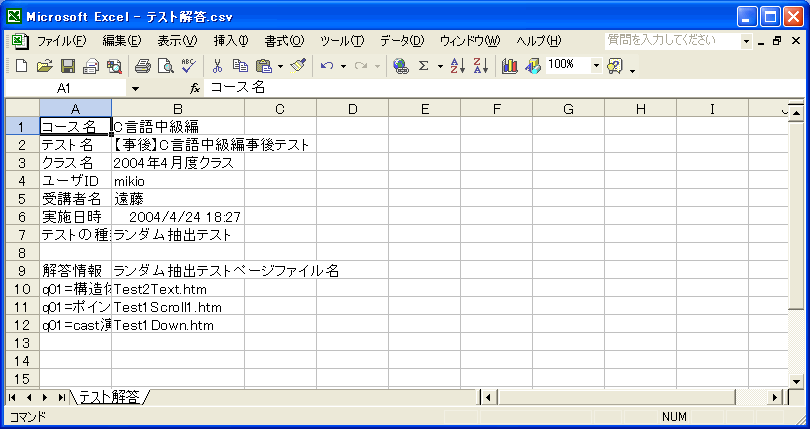
Task: Expand the Paste options dropdown arrow
Action: point(281,66)
